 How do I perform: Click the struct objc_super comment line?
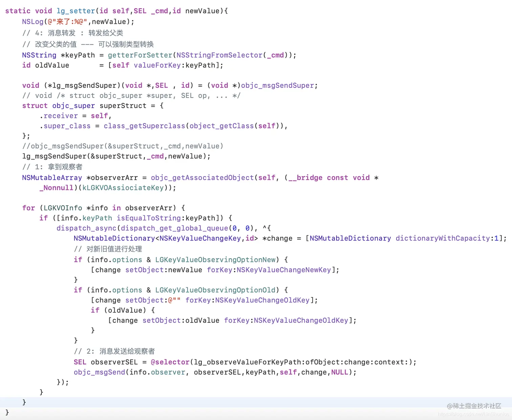[x=131, y=96]
